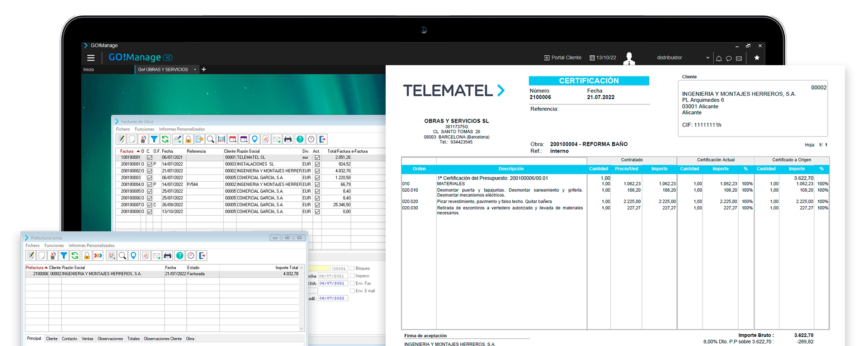Click paperclip attachment icon in Facturas de Obra

pyautogui.click(x=266, y=139)
